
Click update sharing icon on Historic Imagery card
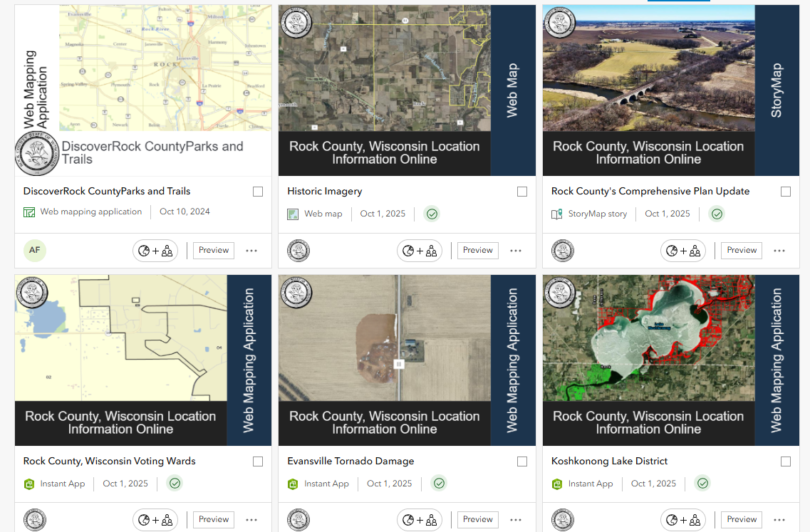tap(420, 250)
